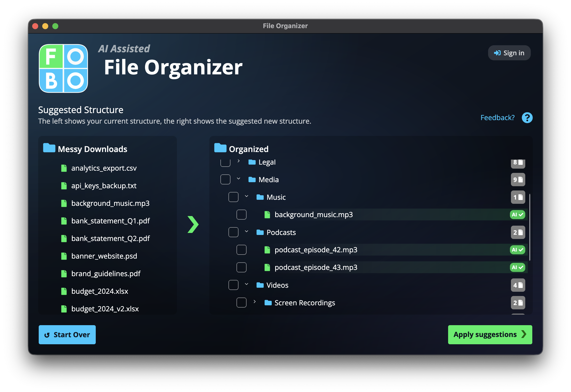Click the green arrow between the panels
Viewport: 571px width, 392px height.
tap(193, 224)
